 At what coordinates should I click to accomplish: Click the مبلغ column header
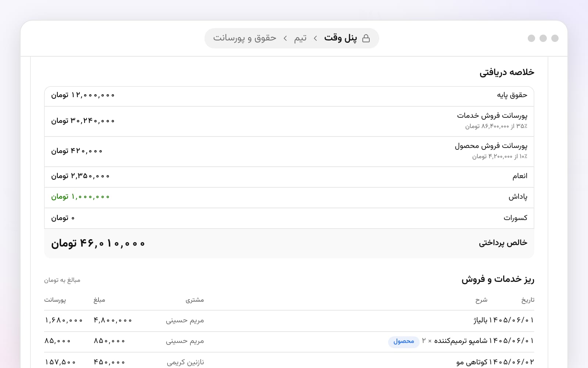(x=99, y=300)
